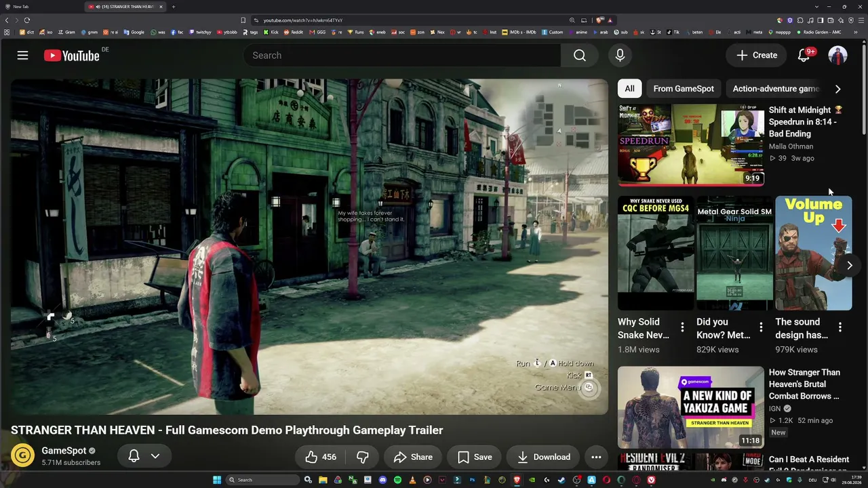
Task: Go to the YouTube home logo
Action: (72, 56)
